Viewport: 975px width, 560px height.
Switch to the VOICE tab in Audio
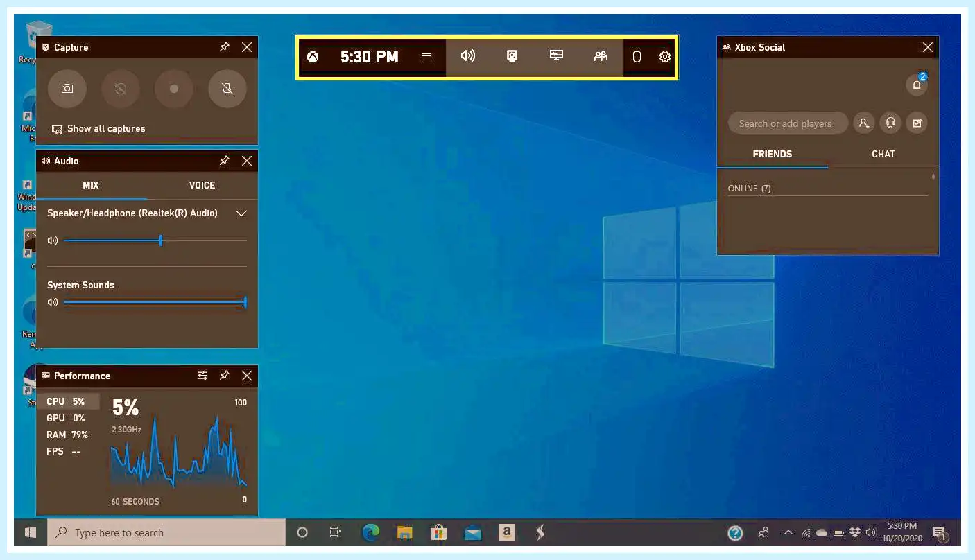(202, 185)
